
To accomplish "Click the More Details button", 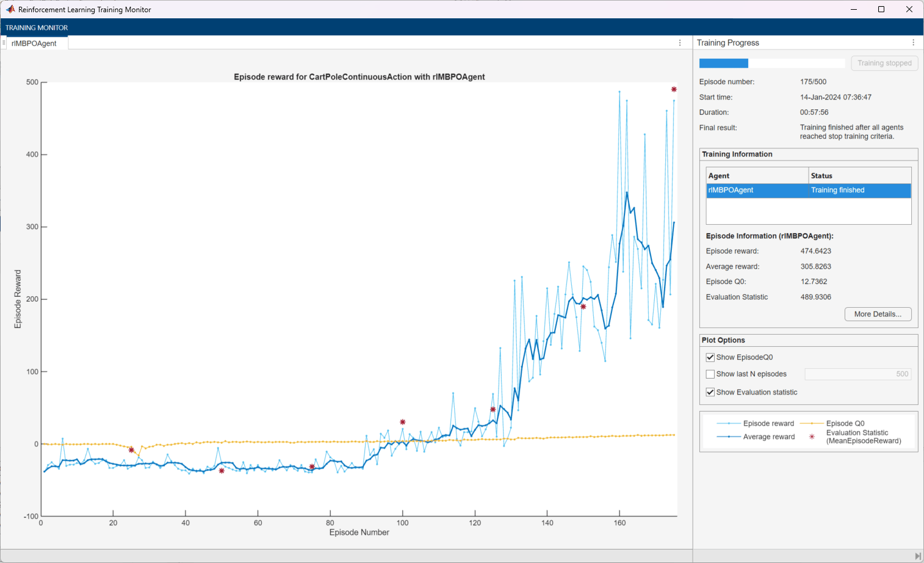I will click(x=878, y=314).
